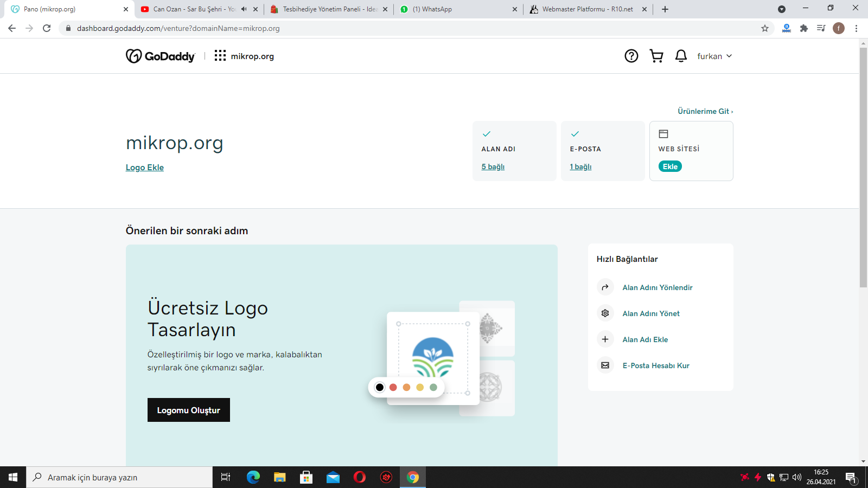Click the browser back arrow
This screenshot has height=488, width=868.
[12, 28]
